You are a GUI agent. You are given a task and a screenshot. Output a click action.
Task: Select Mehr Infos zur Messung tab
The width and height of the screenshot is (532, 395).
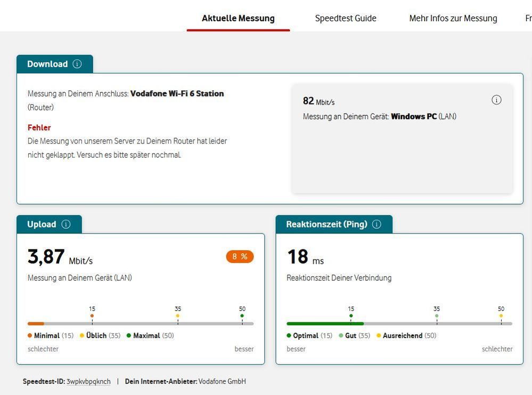point(453,18)
